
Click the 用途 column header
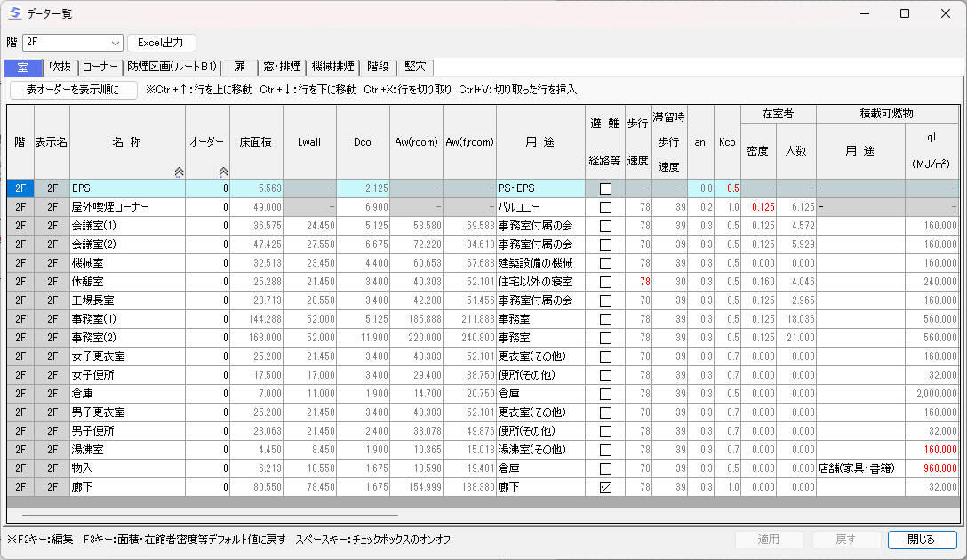coord(541,142)
